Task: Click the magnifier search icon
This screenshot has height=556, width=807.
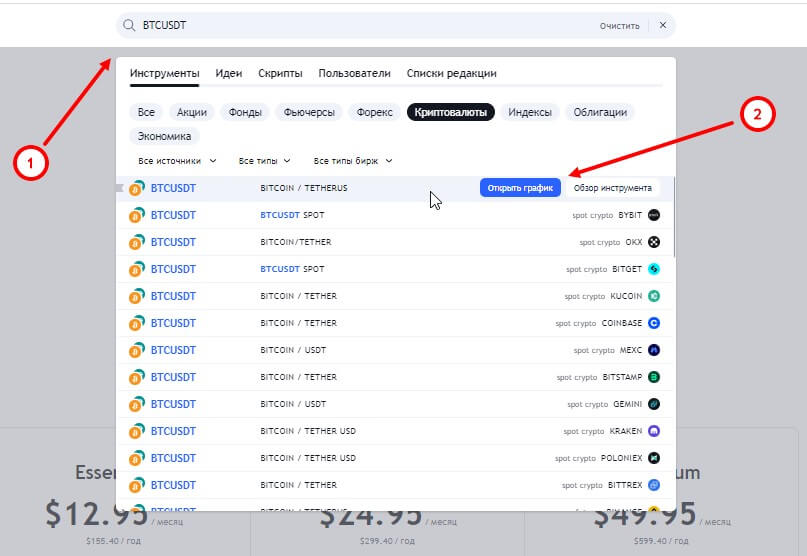Action: tap(130, 25)
